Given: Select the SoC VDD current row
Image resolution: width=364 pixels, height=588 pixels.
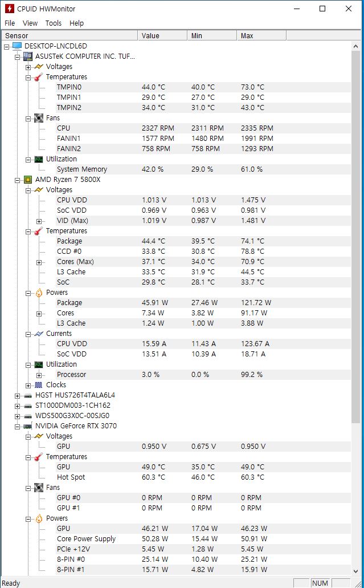Looking at the screenshot, I should tap(203, 354).
